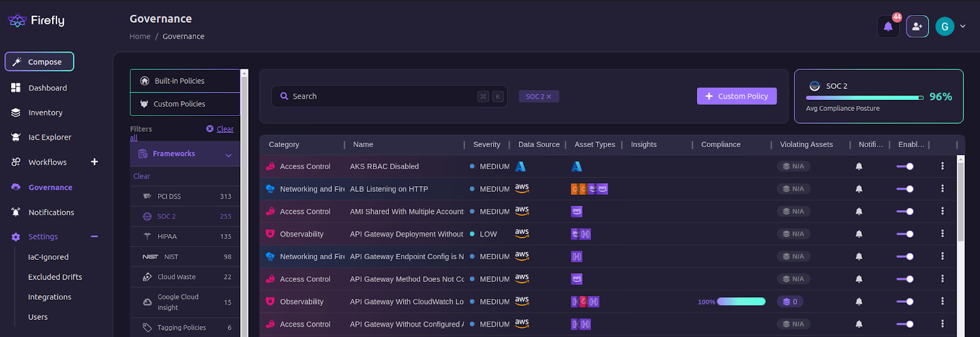Screen dimensions: 980x337
Task: Open kebab menu for AKS RBAC Disabled
Action: point(942,166)
